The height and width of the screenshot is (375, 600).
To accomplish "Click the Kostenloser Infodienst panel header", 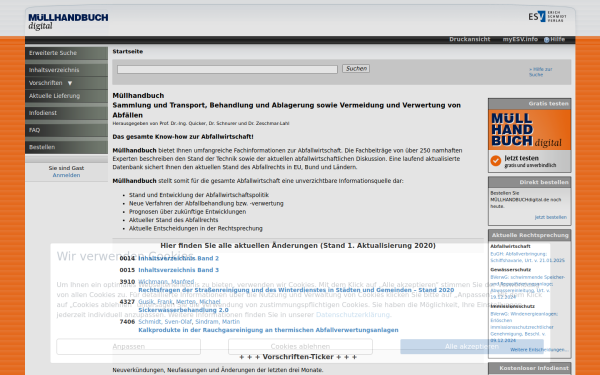I will [530, 368].
